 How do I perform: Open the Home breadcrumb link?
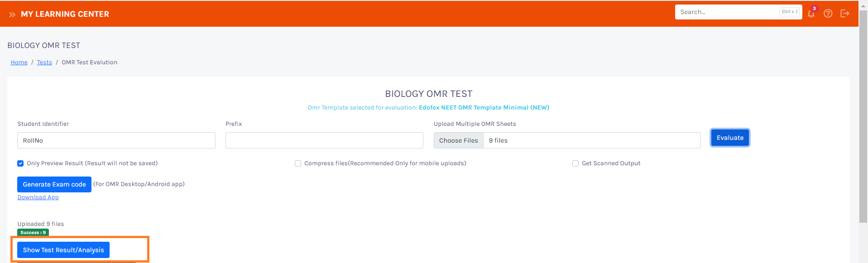click(19, 62)
